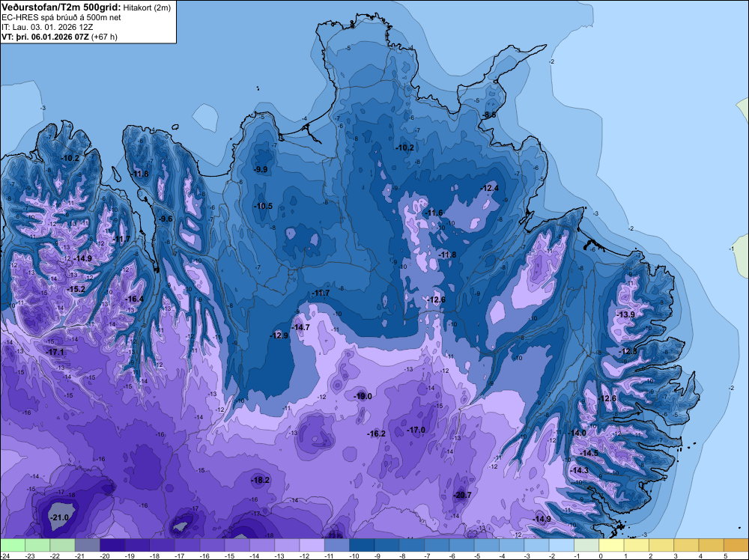Click the -11.6 temperature label
Screen dimensions: 749x560
(x=434, y=213)
